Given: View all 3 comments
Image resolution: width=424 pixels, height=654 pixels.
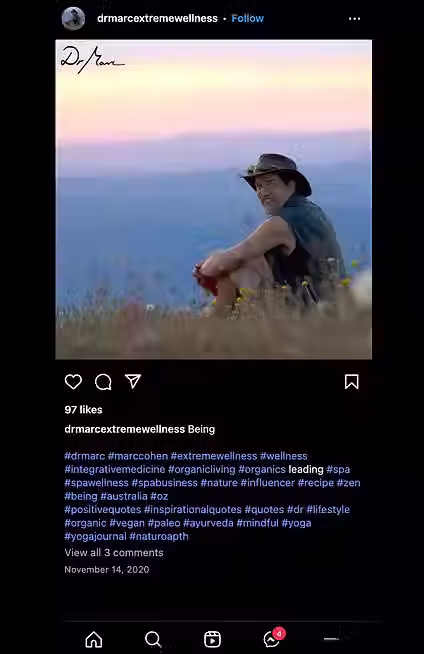Looking at the screenshot, I should click(x=114, y=553).
